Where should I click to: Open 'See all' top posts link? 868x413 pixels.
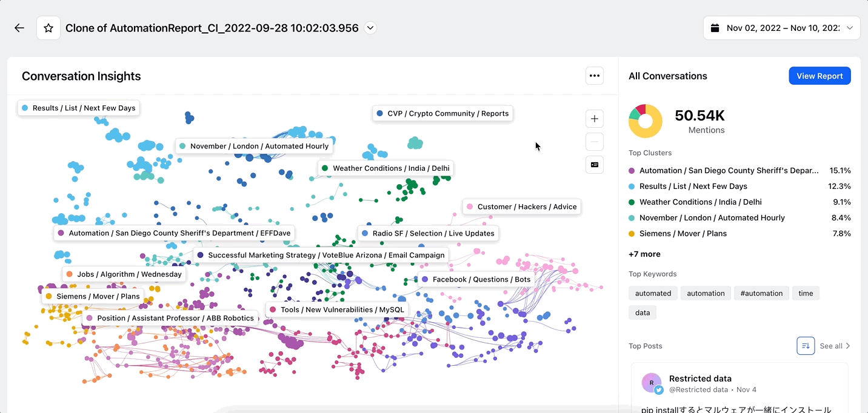pos(835,346)
